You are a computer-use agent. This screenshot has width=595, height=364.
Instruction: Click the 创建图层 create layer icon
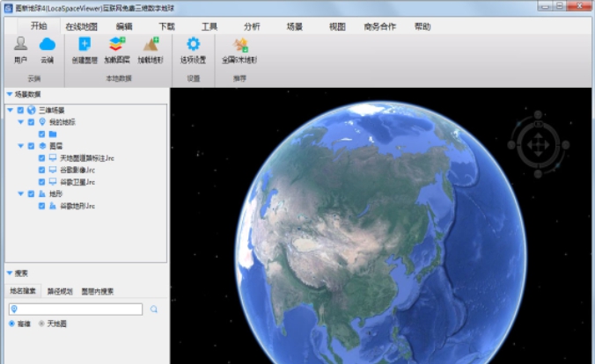84,44
